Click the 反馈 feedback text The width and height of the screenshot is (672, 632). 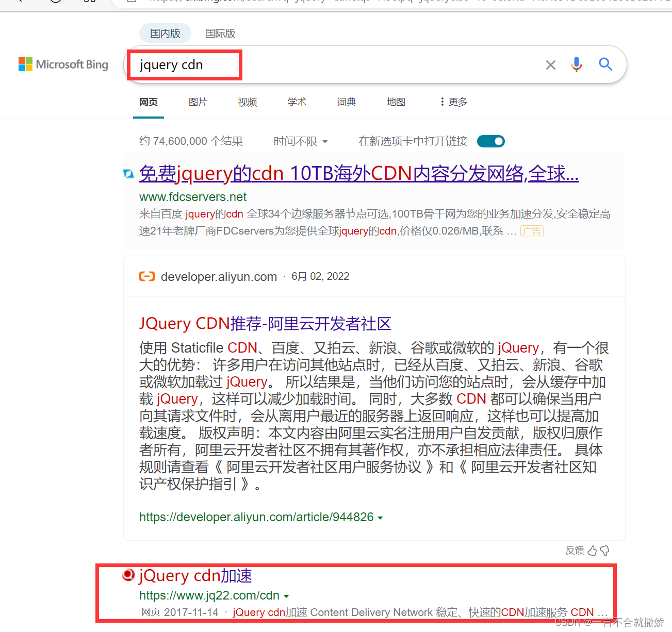pos(575,551)
